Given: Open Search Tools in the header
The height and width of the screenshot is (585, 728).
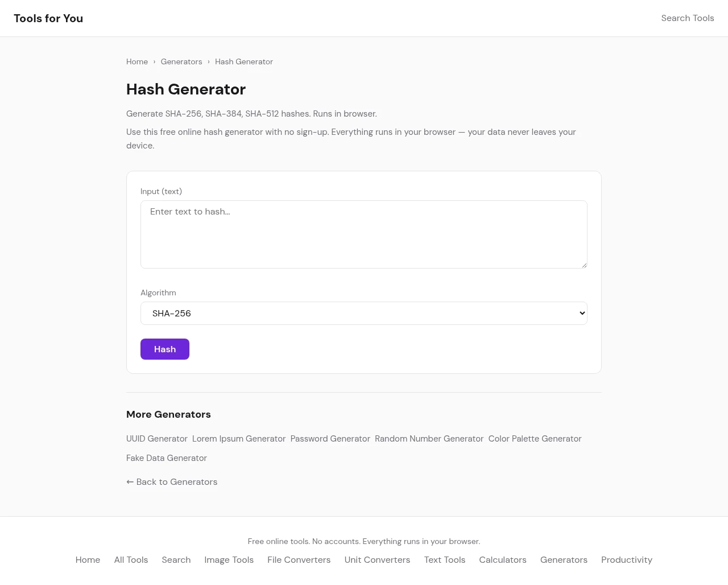Looking at the screenshot, I should click(687, 18).
